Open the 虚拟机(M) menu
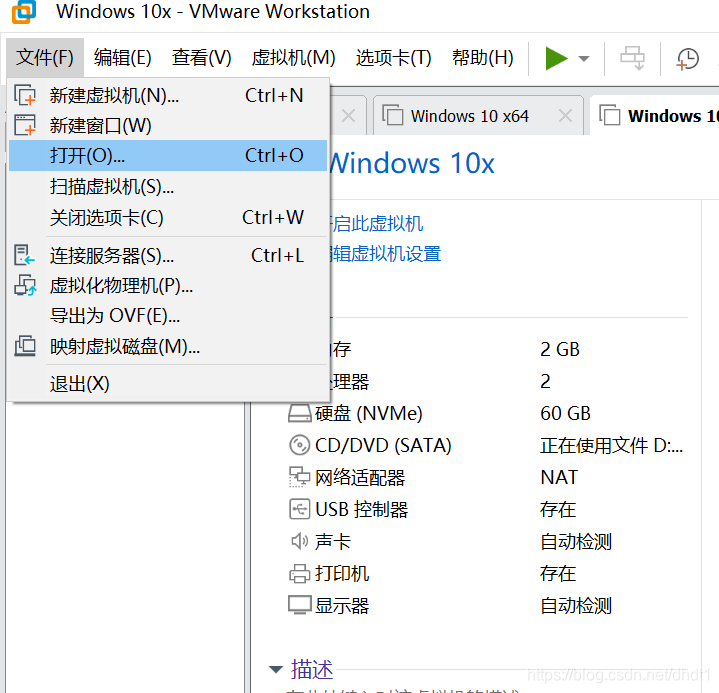 pos(293,58)
